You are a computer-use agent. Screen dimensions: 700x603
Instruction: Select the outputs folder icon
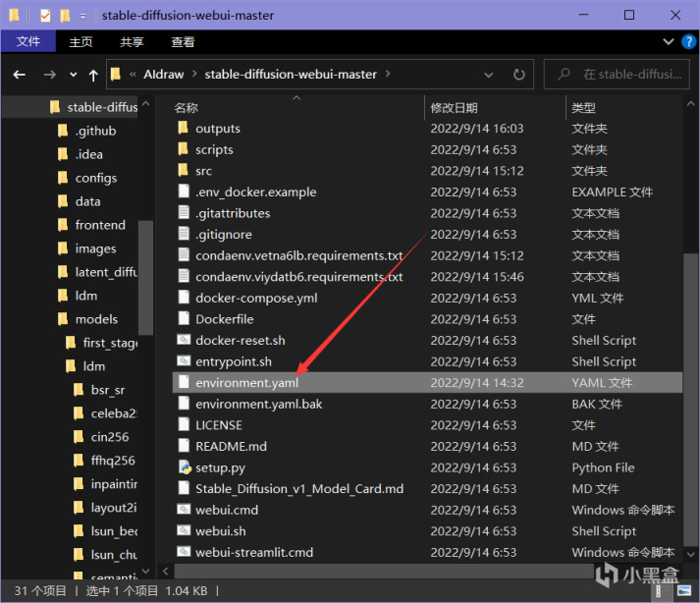pyautogui.click(x=183, y=129)
